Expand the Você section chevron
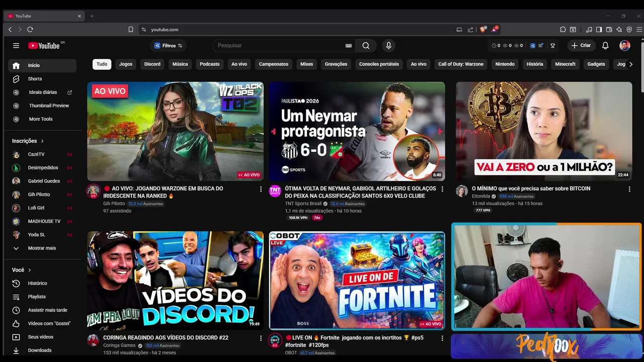 pyautogui.click(x=30, y=270)
